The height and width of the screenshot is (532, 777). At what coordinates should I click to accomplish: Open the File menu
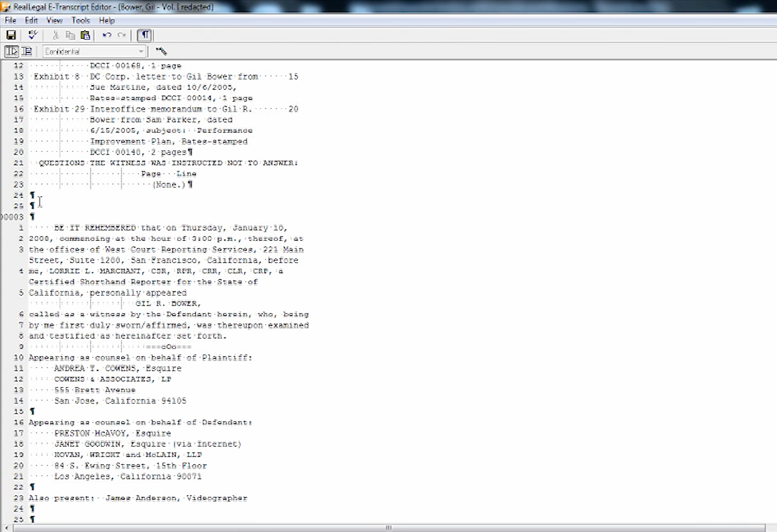tap(10, 21)
